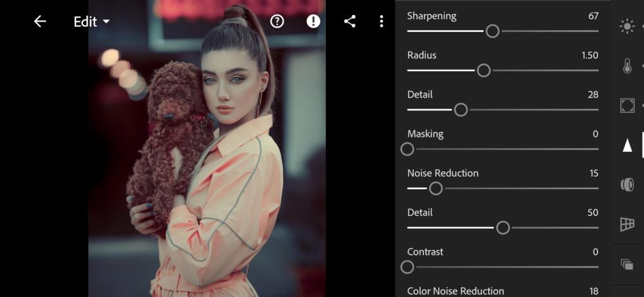Click the Noise Reduction slider handle

436,189
